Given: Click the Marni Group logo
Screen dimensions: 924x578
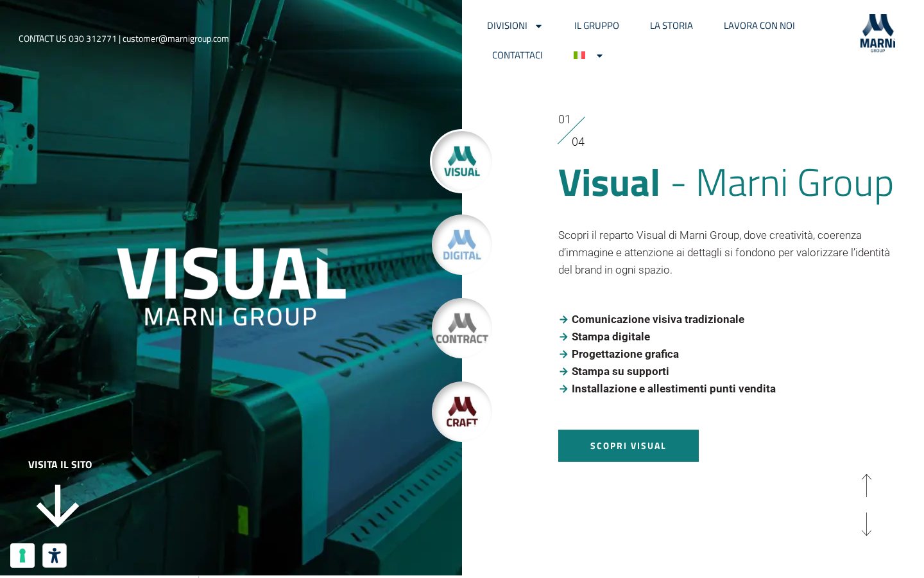Looking at the screenshot, I should [x=878, y=33].
